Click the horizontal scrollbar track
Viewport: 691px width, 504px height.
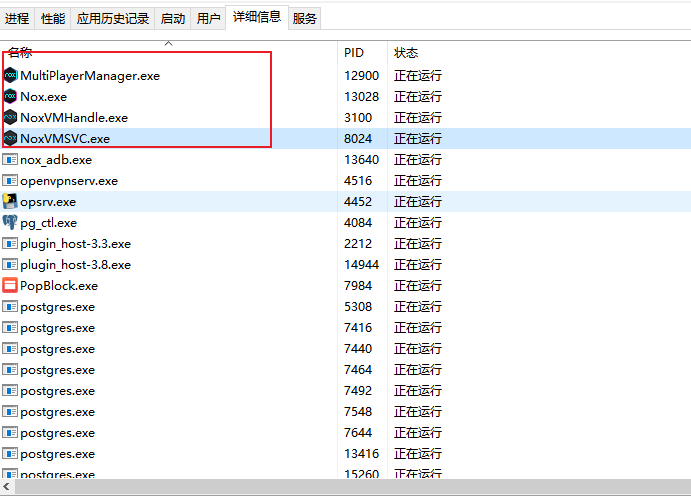pos(353,486)
